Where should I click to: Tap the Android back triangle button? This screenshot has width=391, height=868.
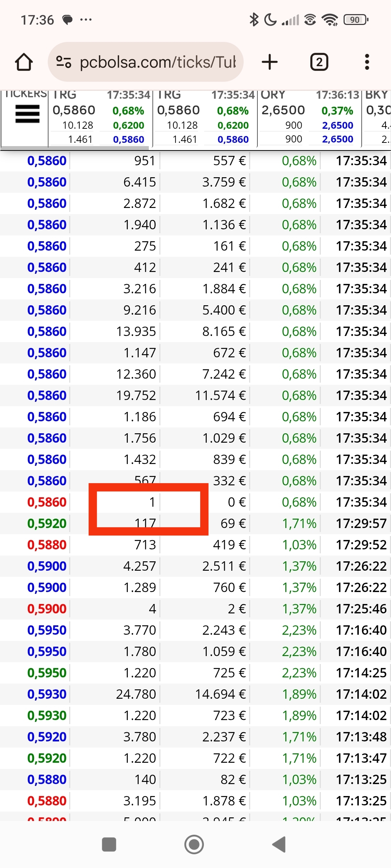click(x=279, y=844)
